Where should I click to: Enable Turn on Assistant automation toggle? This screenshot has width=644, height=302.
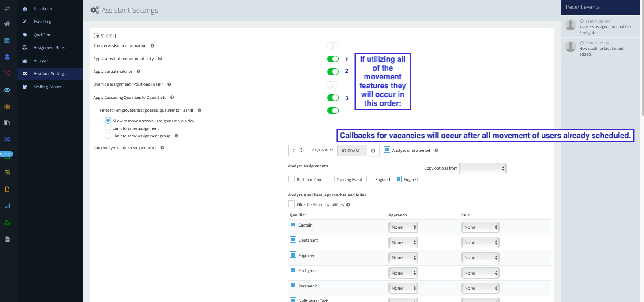333,46
